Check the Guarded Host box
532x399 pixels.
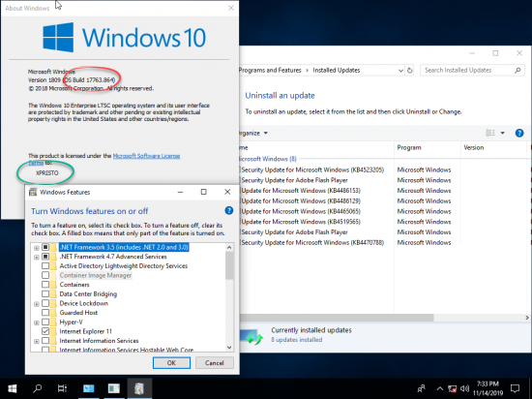(x=45, y=313)
